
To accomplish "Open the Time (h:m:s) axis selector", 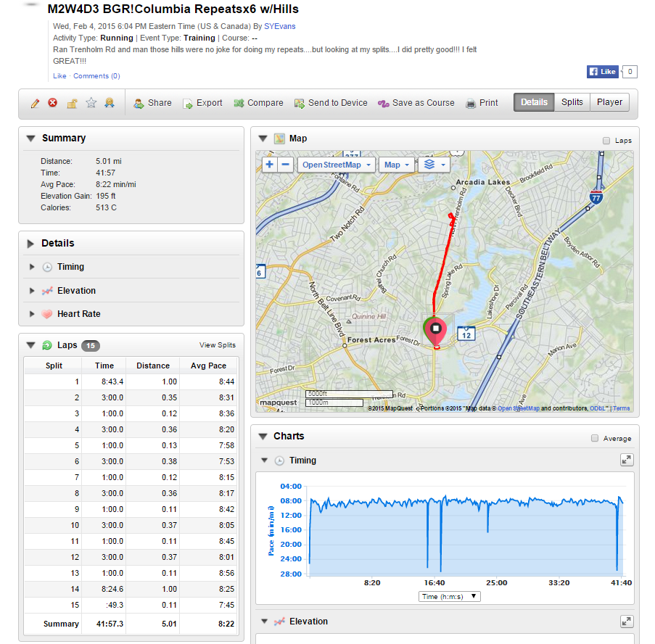I will coord(450,596).
